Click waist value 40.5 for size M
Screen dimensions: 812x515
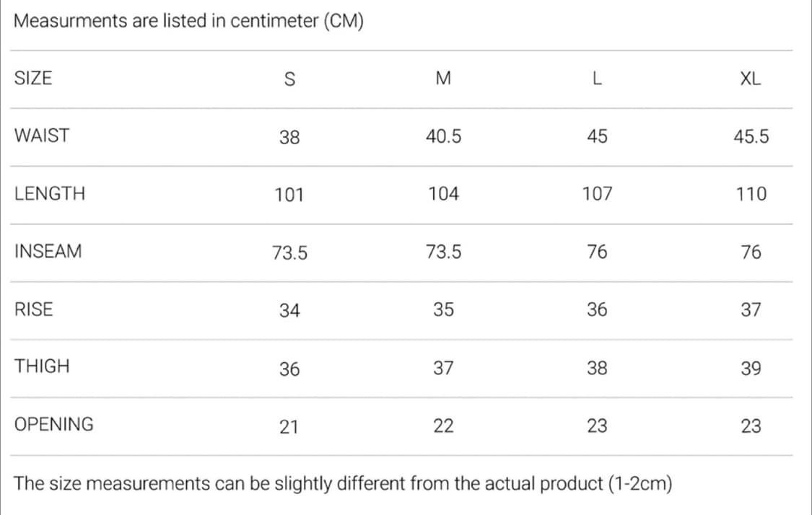443,136
